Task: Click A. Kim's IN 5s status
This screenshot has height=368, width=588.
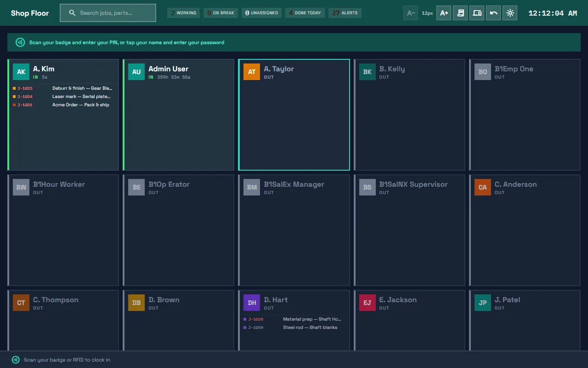Action: point(40,77)
